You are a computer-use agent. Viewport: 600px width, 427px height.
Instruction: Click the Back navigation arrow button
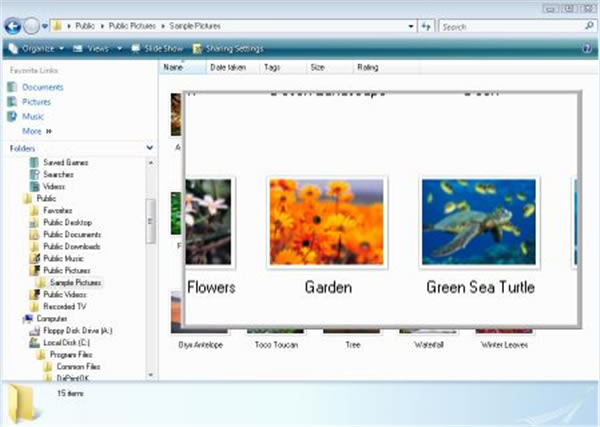(14, 26)
